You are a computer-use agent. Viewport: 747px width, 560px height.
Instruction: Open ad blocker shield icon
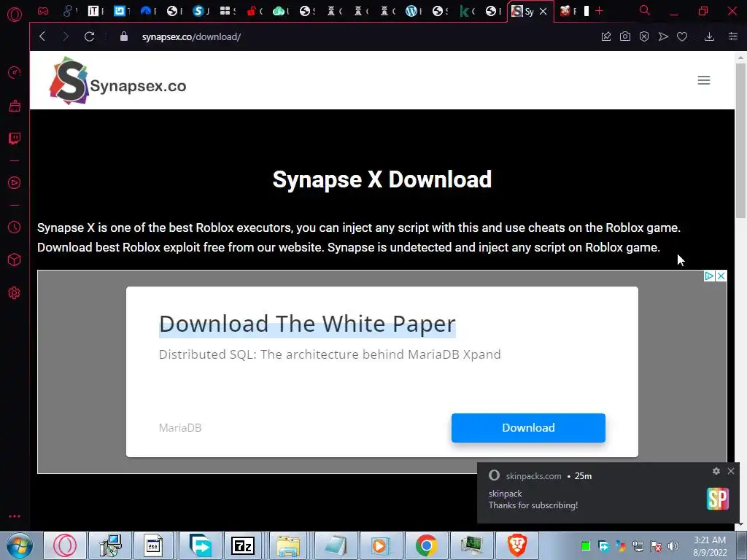pyautogui.click(x=644, y=36)
